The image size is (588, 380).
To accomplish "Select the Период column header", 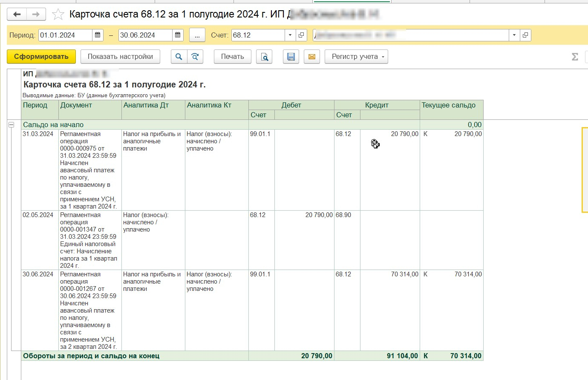I will pos(40,110).
